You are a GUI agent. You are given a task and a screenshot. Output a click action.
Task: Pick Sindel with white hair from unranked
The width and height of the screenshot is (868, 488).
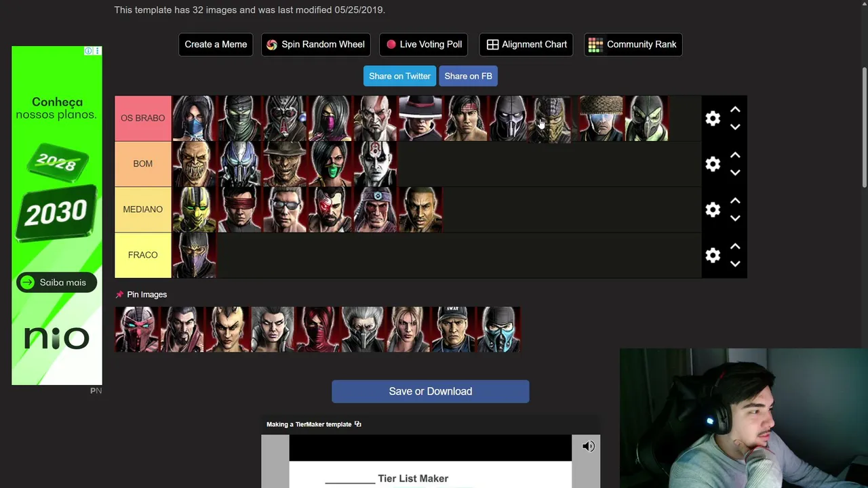point(273,329)
